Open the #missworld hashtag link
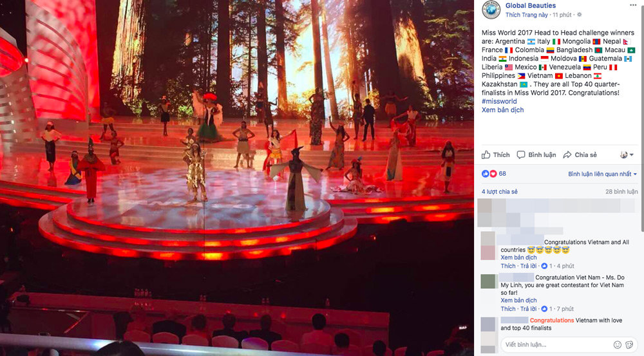Image resolution: width=644 pixels, height=356 pixels. (x=499, y=102)
